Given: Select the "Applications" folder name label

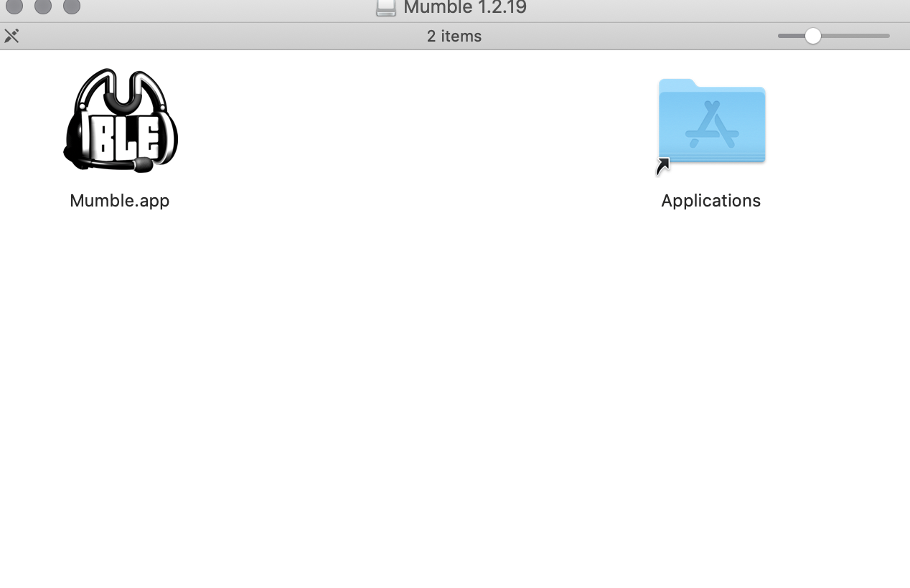Looking at the screenshot, I should (x=710, y=201).
